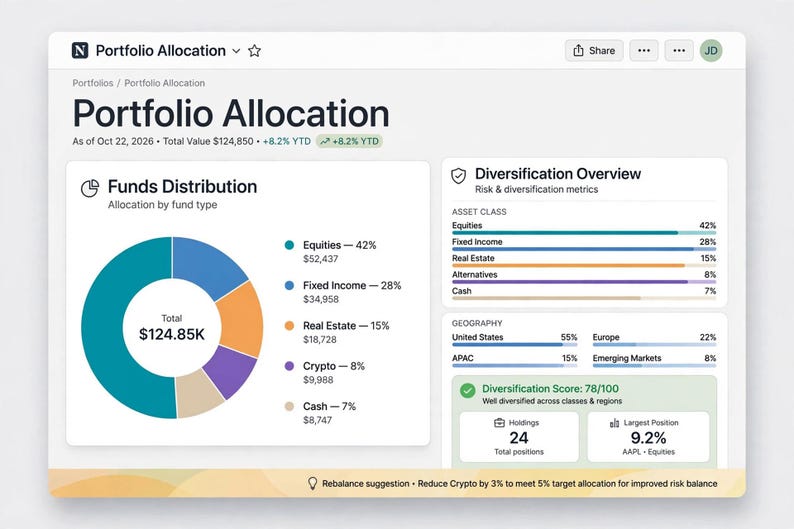This screenshot has width=794, height=529.
Task: Click the Fixed Income asset class progress bar
Action: coord(584,249)
